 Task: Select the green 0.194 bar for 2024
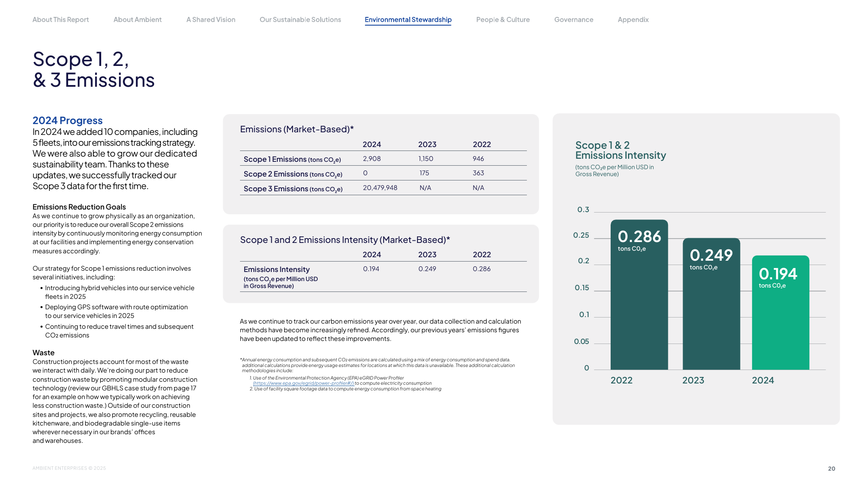point(780,312)
